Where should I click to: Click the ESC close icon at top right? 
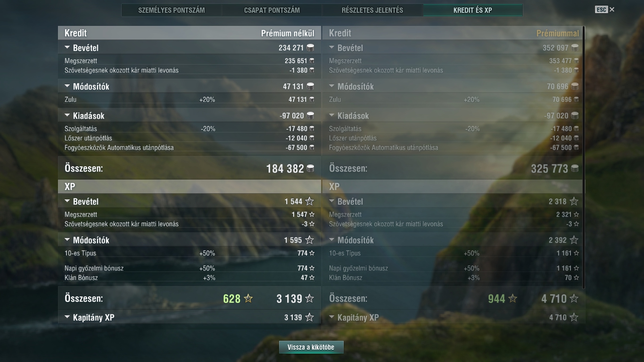click(612, 9)
